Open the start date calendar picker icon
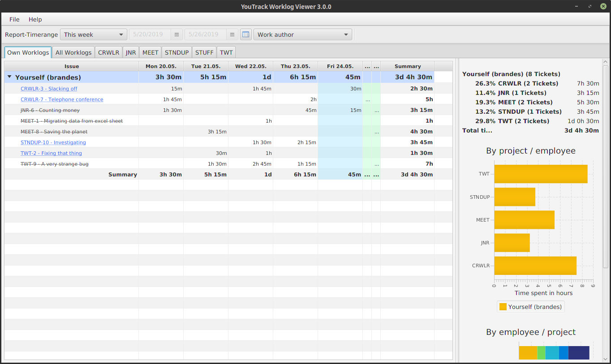611x364 pixels. (x=176, y=34)
